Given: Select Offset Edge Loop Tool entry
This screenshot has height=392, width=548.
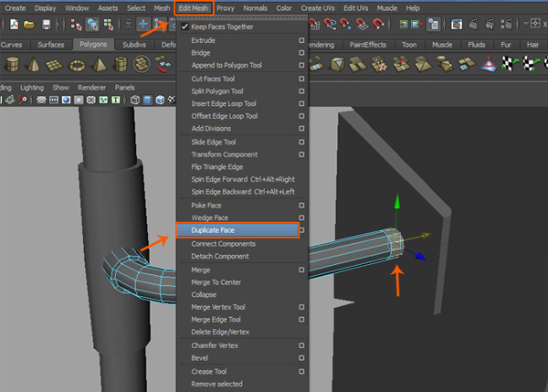Looking at the screenshot, I should pyautogui.click(x=225, y=116).
